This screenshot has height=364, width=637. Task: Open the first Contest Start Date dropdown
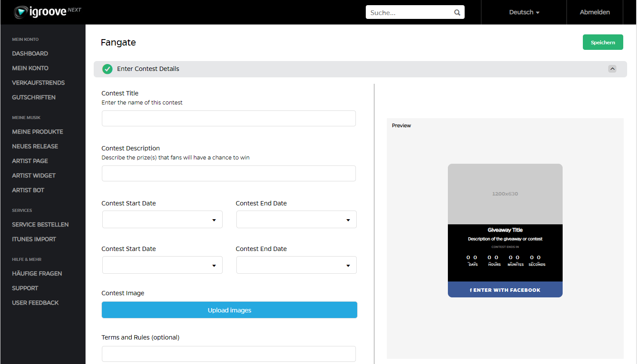(x=162, y=220)
